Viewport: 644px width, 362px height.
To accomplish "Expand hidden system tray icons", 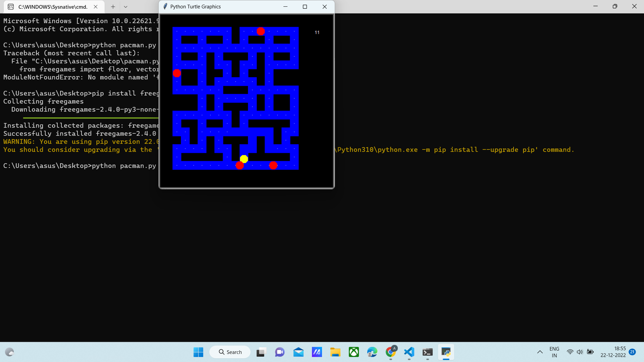I will 540,352.
